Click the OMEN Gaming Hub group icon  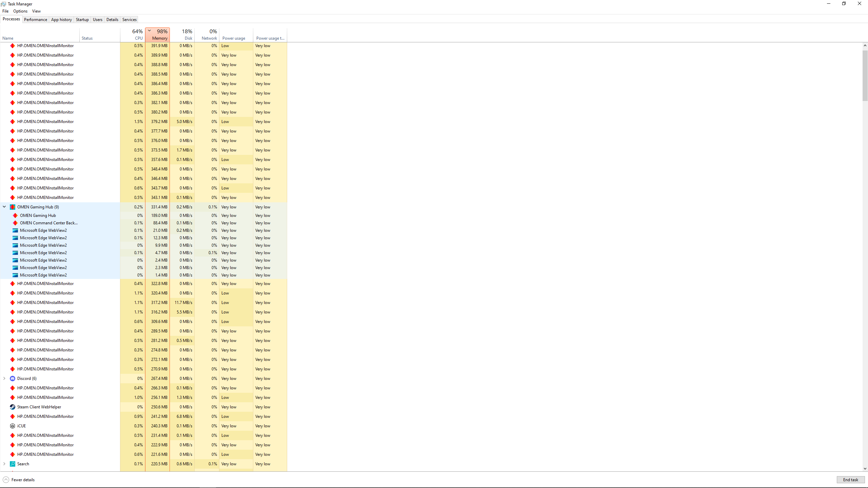pyautogui.click(x=13, y=207)
